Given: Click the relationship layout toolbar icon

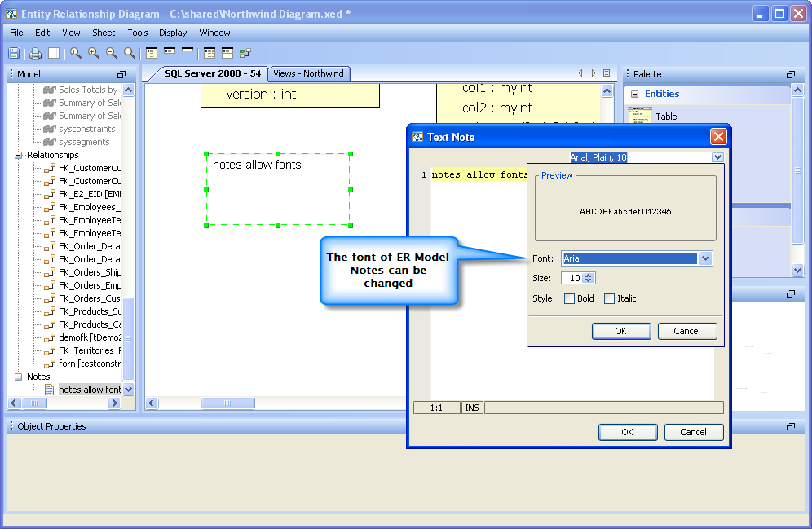Looking at the screenshot, I should pyautogui.click(x=245, y=53).
